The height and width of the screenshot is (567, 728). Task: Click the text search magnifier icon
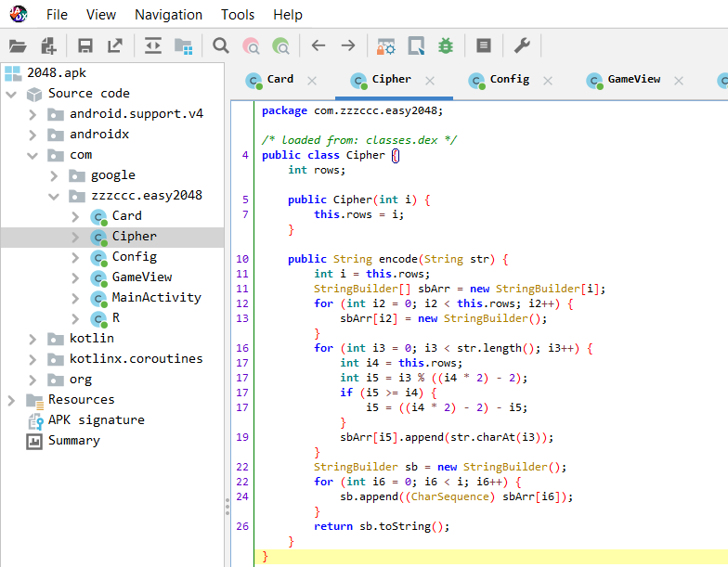pyautogui.click(x=221, y=45)
